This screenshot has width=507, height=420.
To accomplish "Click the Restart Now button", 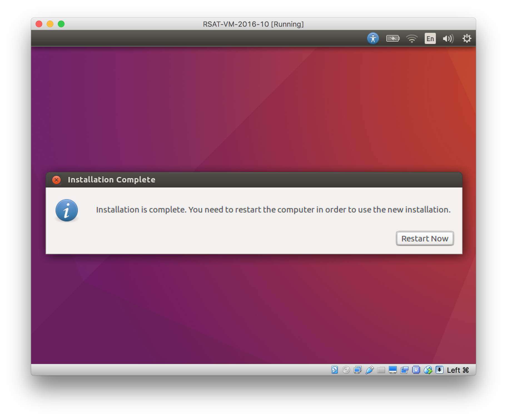I will point(424,238).
